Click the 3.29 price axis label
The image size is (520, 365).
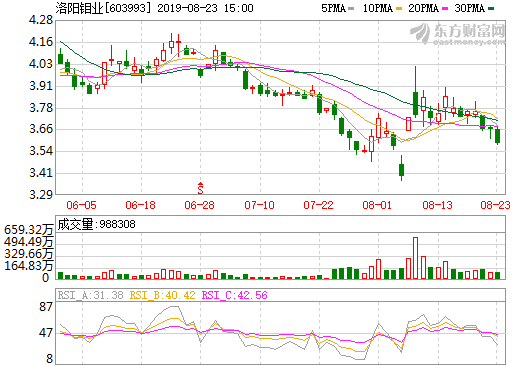41,195
